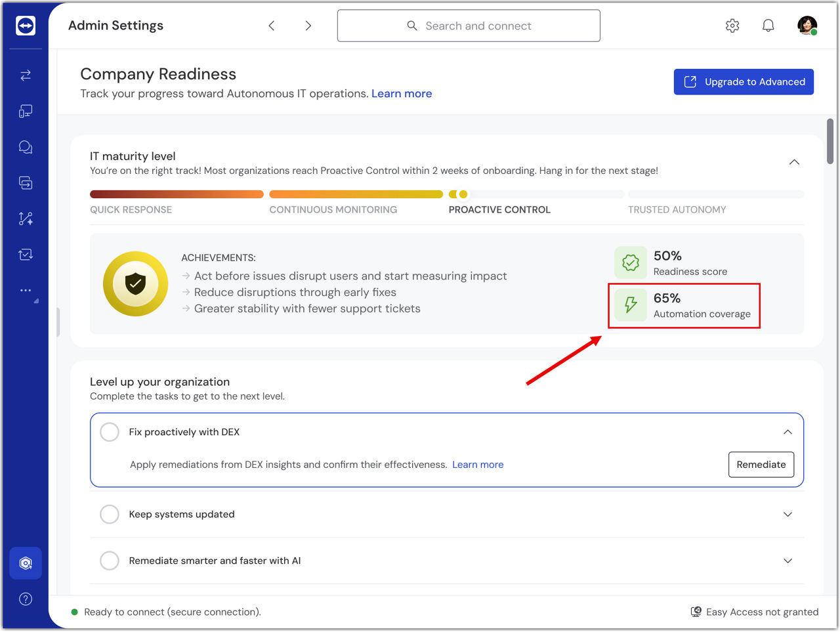Open the three-dot more menu in the sidebar
840x632 pixels.
coord(26,290)
